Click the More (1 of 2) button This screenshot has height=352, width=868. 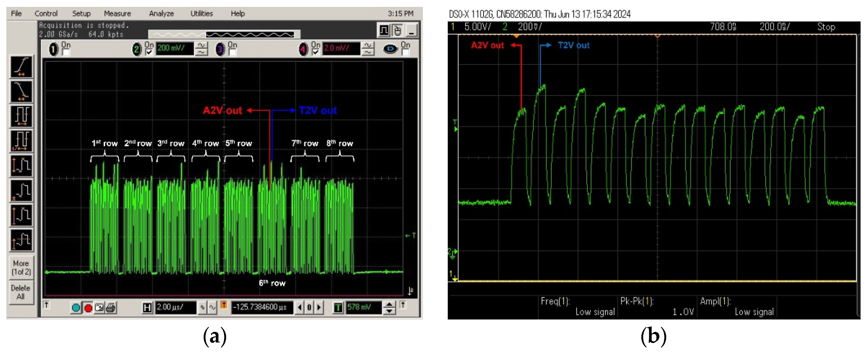click(21, 267)
